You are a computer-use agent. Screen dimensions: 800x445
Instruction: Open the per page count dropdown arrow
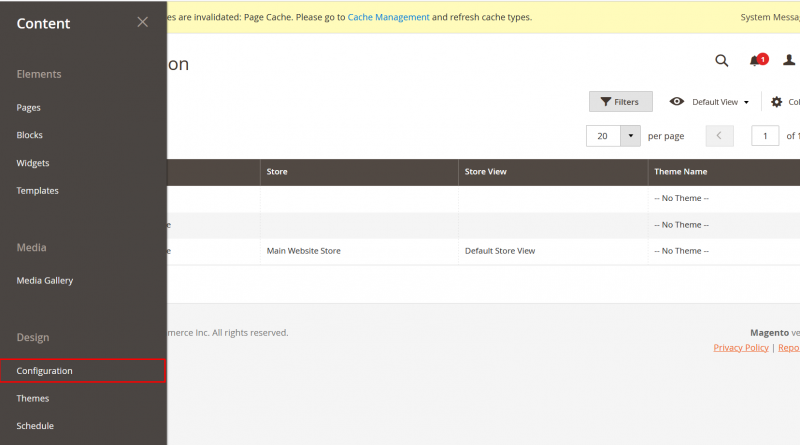click(x=630, y=135)
